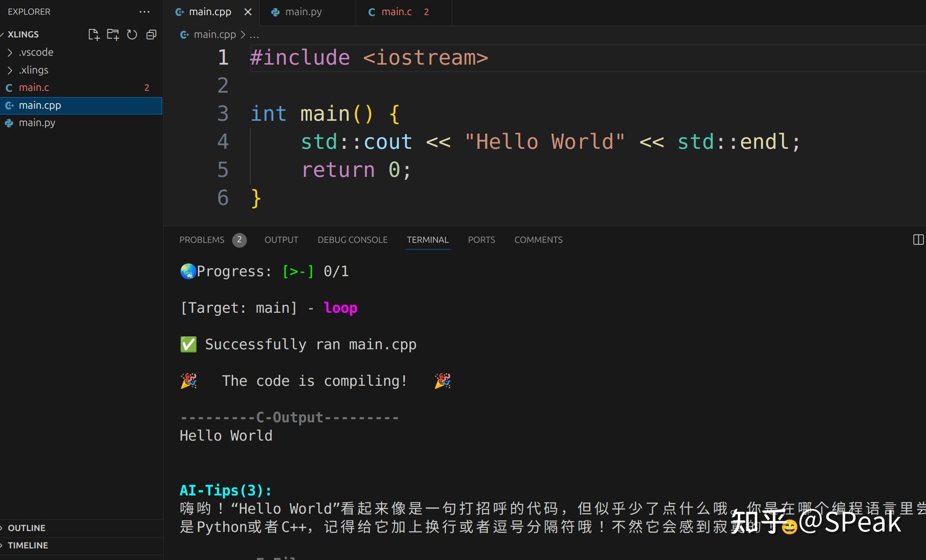Collapse all folders in Explorer
The image size is (926, 560).
pyautogui.click(x=152, y=35)
